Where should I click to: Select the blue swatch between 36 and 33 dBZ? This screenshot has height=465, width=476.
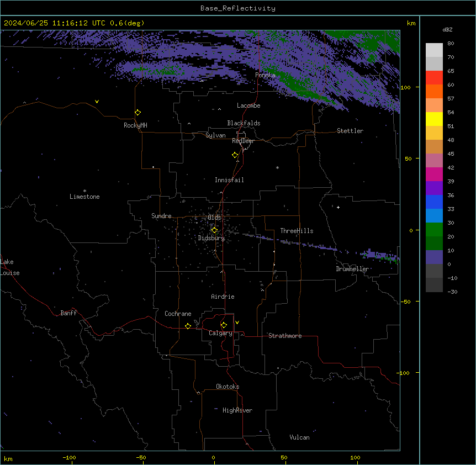[x=434, y=202]
